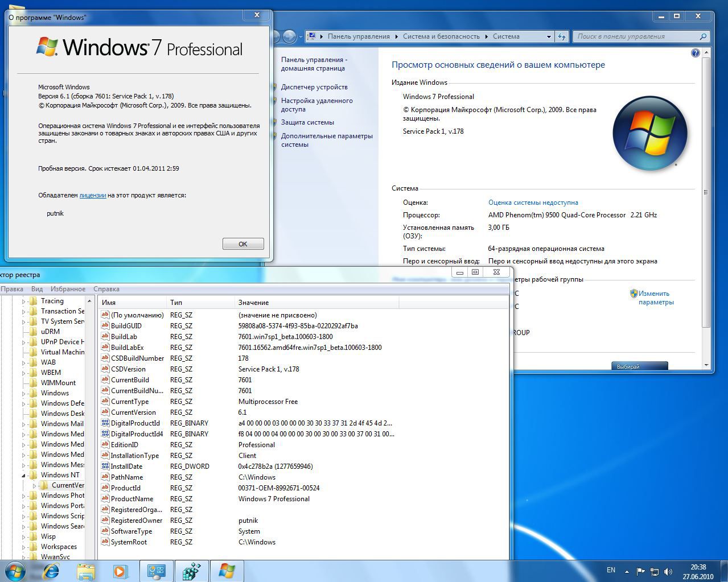Open Windows Explorer folder icon in taskbar
The height and width of the screenshot is (582, 728).
coord(86,571)
